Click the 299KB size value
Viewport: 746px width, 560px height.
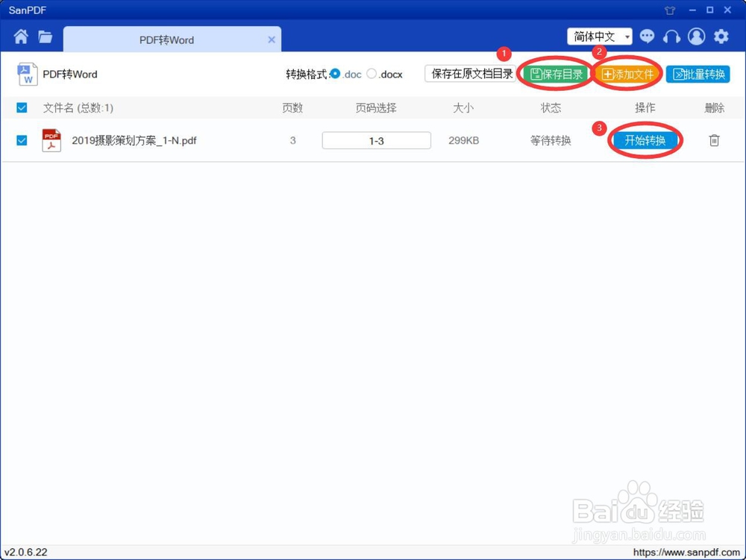tap(463, 140)
